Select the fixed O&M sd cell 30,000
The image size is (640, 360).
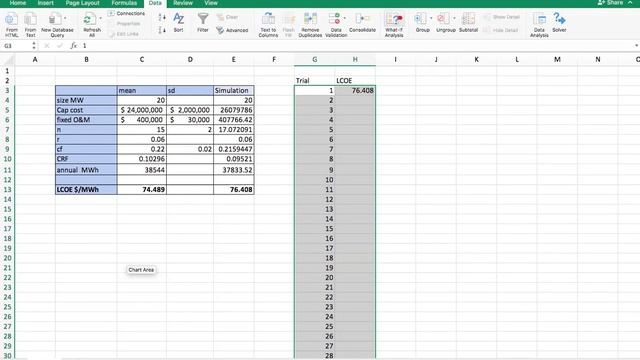[190, 120]
